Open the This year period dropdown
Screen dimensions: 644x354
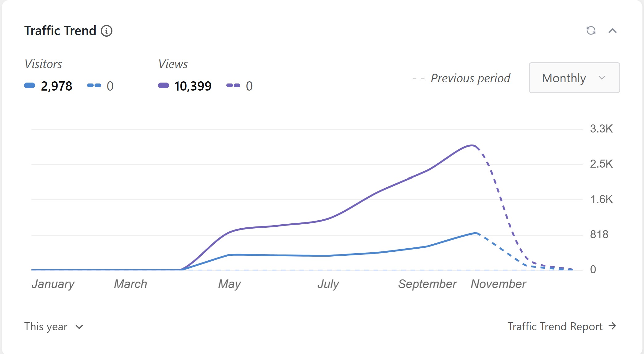click(54, 327)
